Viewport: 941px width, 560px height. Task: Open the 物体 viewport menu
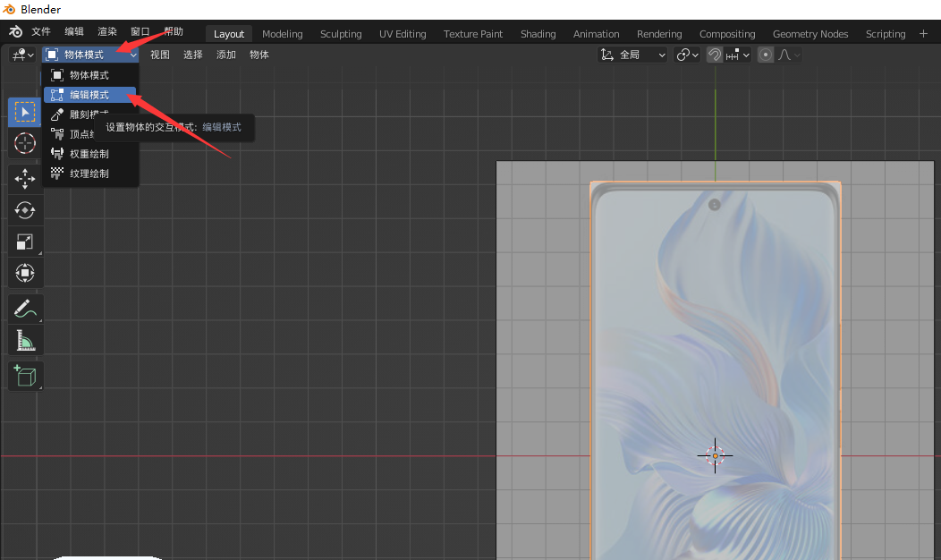(259, 55)
